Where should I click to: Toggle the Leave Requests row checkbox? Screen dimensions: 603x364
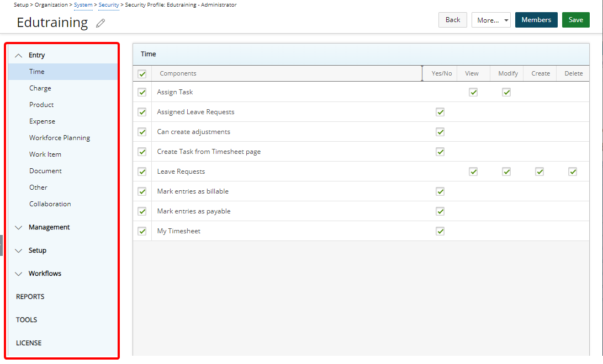142,172
